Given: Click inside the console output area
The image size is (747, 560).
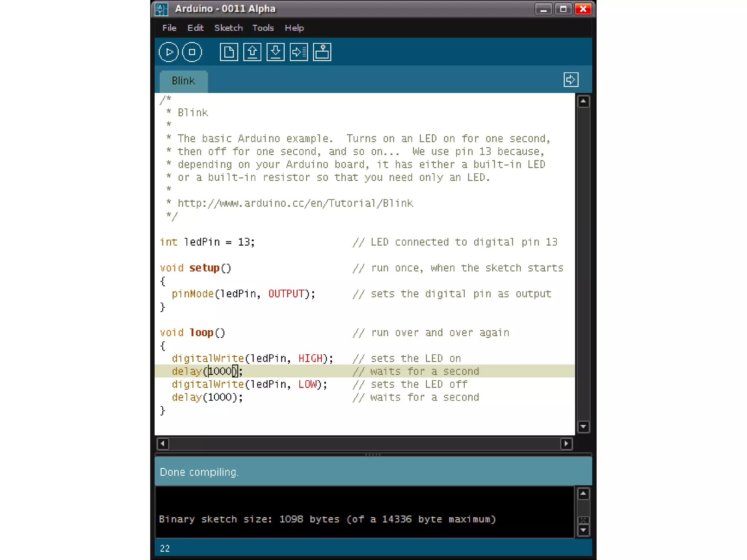Looking at the screenshot, I should point(365,511).
